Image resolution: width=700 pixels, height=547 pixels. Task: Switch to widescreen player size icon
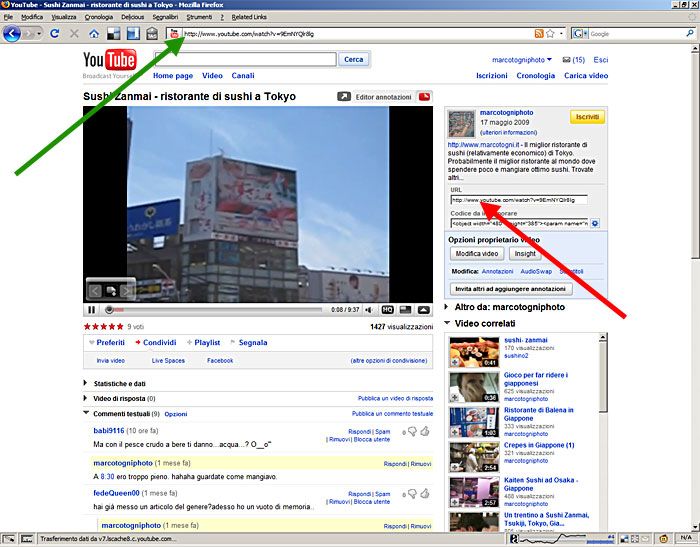point(405,309)
